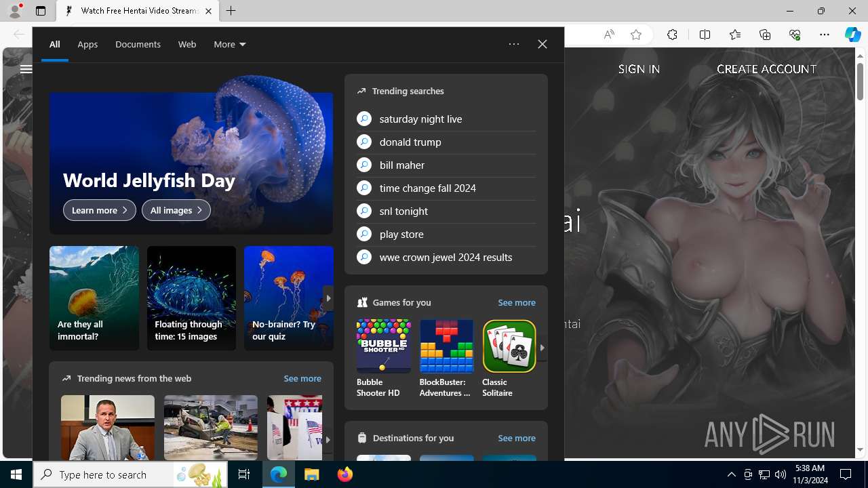
Task: Close the Windows search panel
Action: click(x=542, y=44)
